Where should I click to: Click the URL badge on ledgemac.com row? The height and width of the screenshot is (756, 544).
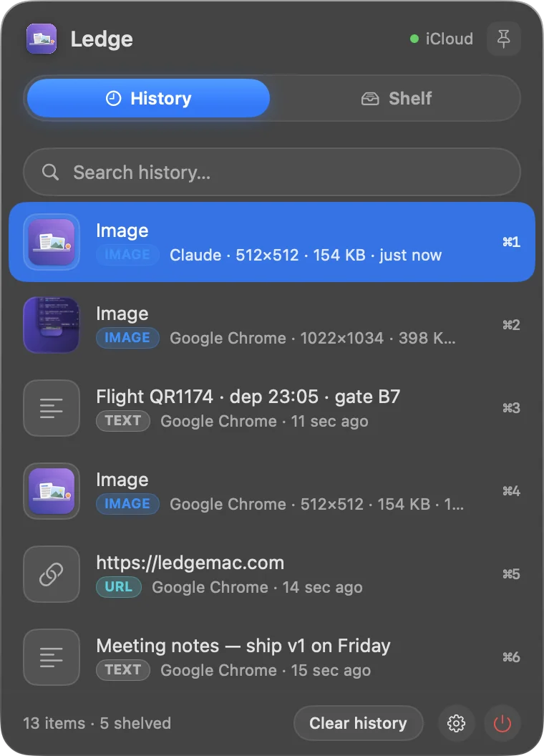pos(119,587)
